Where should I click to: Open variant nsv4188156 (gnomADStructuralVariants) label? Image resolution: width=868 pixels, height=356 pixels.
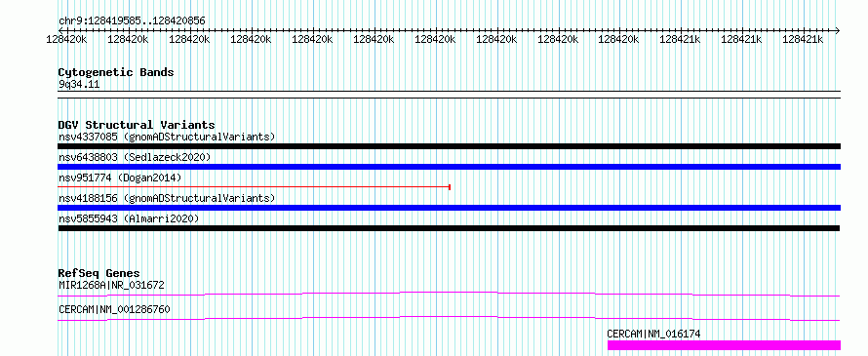[x=167, y=198]
